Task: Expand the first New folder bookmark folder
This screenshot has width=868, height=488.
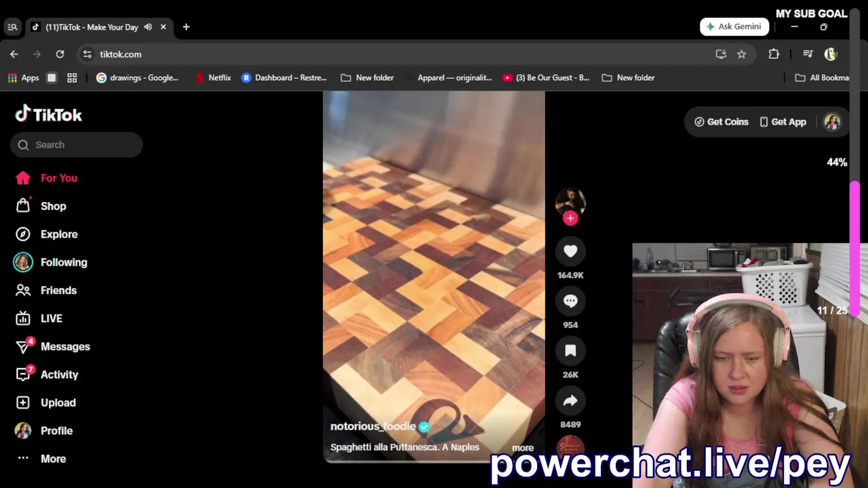Action: [x=368, y=78]
